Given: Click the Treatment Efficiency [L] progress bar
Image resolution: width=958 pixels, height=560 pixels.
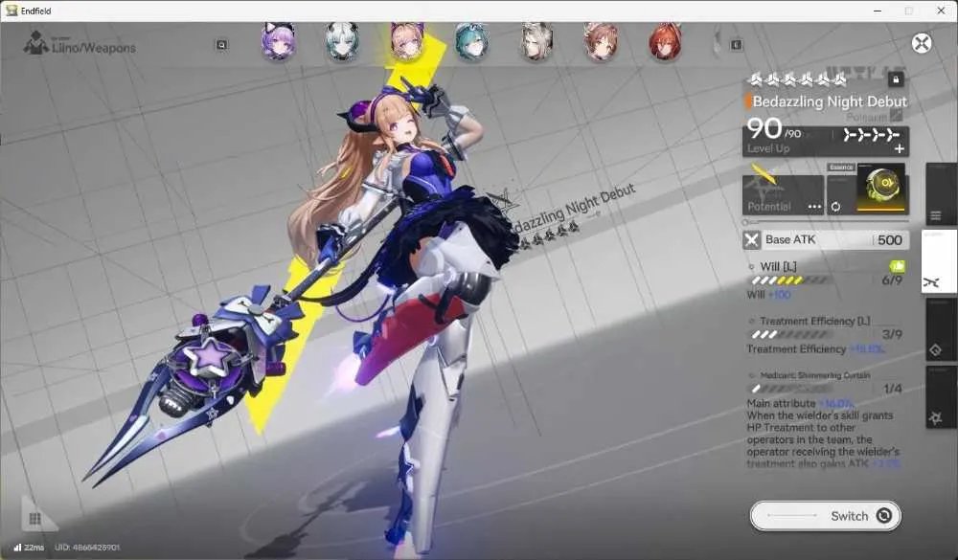Looking at the screenshot, I should tap(790, 335).
